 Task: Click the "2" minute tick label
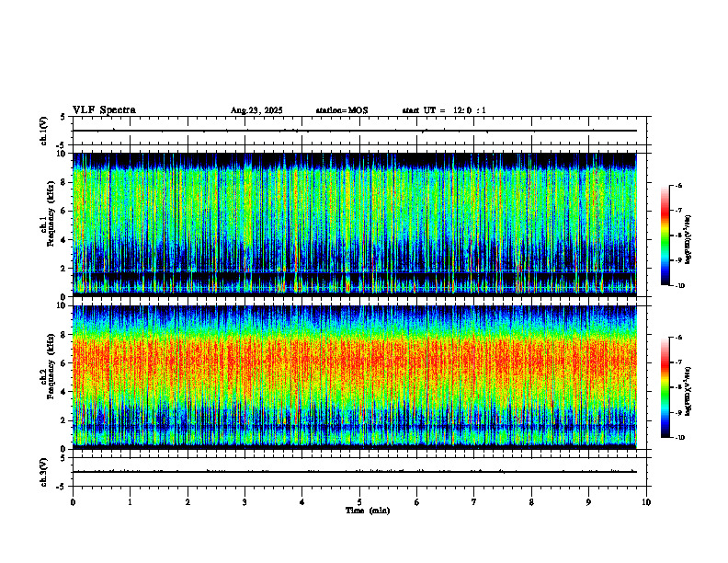(x=188, y=502)
